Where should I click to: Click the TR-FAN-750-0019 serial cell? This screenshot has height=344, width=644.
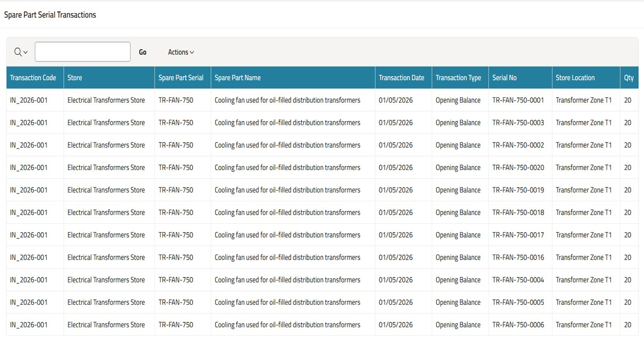click(518, 190)
